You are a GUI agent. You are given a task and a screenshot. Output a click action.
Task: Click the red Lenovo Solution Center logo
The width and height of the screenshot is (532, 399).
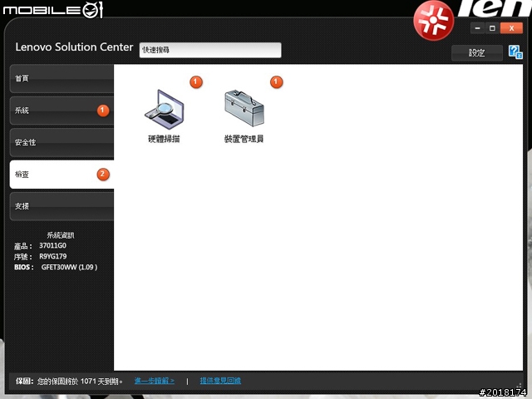(434, 20)
